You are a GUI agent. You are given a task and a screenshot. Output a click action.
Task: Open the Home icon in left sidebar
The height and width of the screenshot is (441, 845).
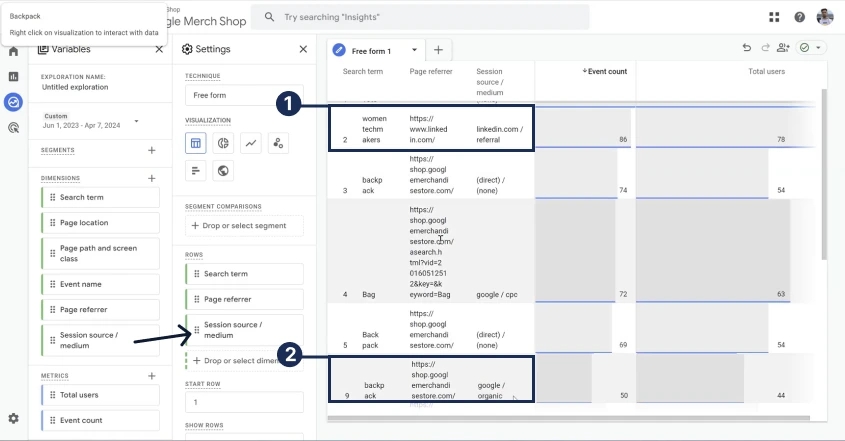[13, 52]
